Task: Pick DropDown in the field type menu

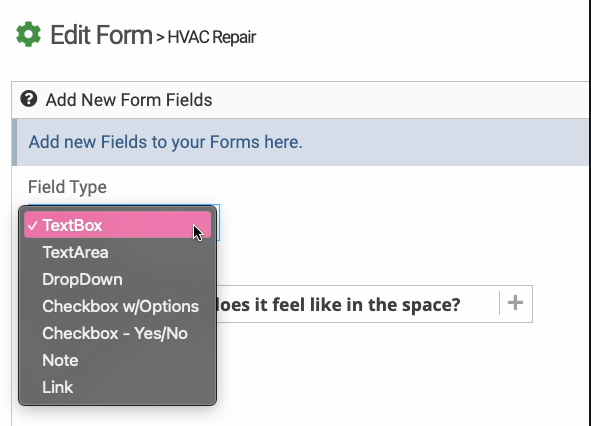Action: tap(117, 279)
